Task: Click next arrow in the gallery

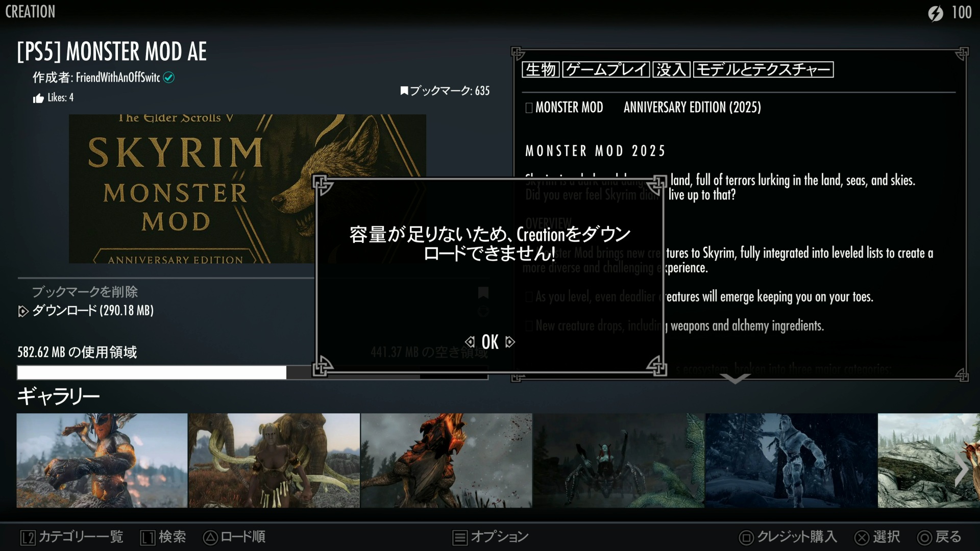Action: [x=962, y=468]
